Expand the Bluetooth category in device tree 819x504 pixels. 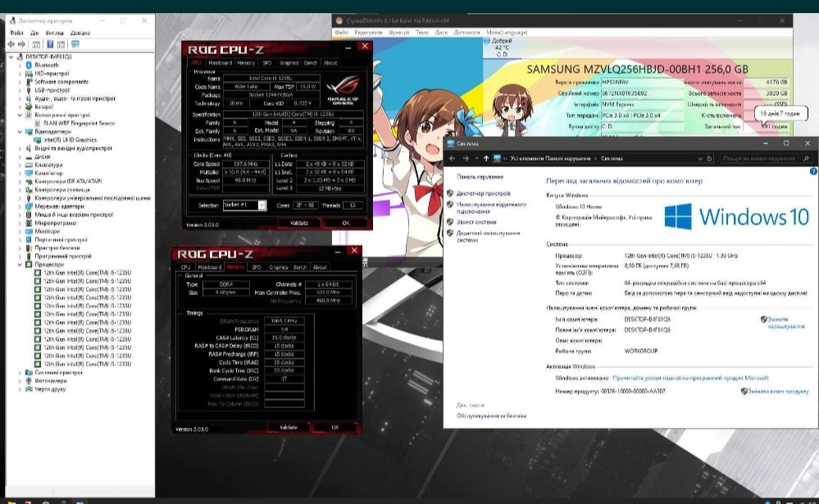click(x=20, y=65)
